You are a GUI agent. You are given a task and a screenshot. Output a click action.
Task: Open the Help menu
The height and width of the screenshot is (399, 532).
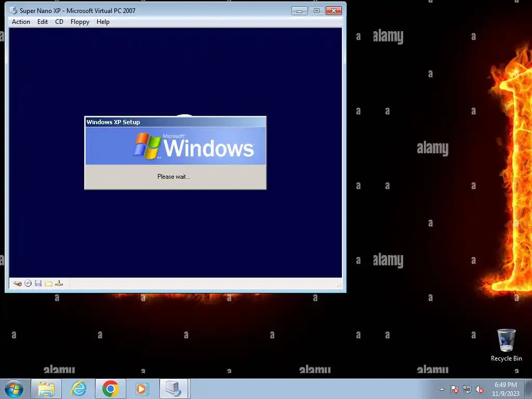tap(103, 22)
